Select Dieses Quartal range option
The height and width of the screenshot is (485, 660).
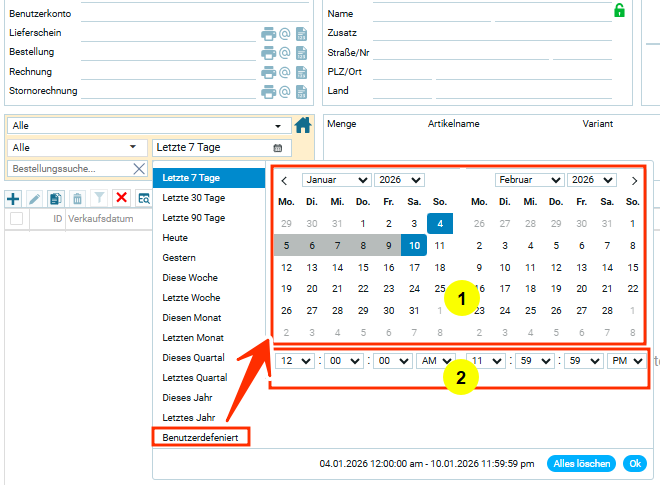[193, 357]
